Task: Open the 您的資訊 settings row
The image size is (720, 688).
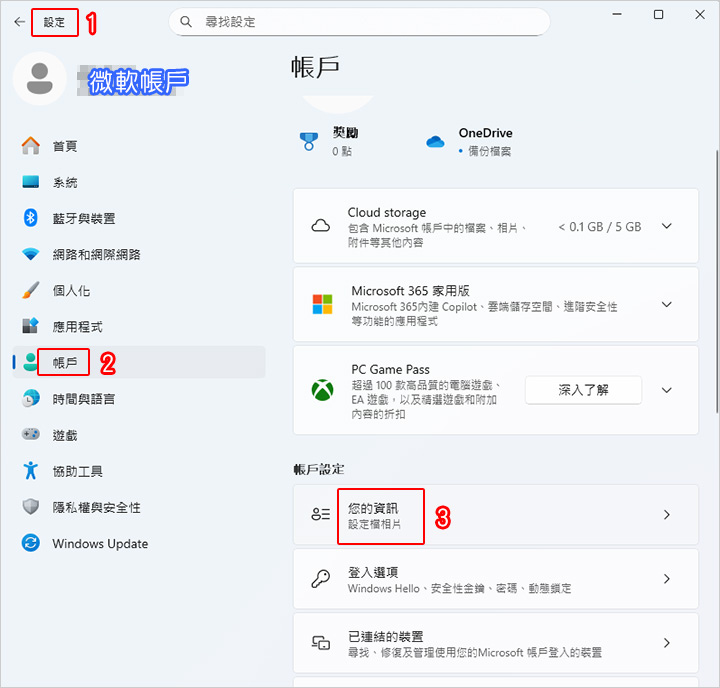Action: (x=496, y=514)
